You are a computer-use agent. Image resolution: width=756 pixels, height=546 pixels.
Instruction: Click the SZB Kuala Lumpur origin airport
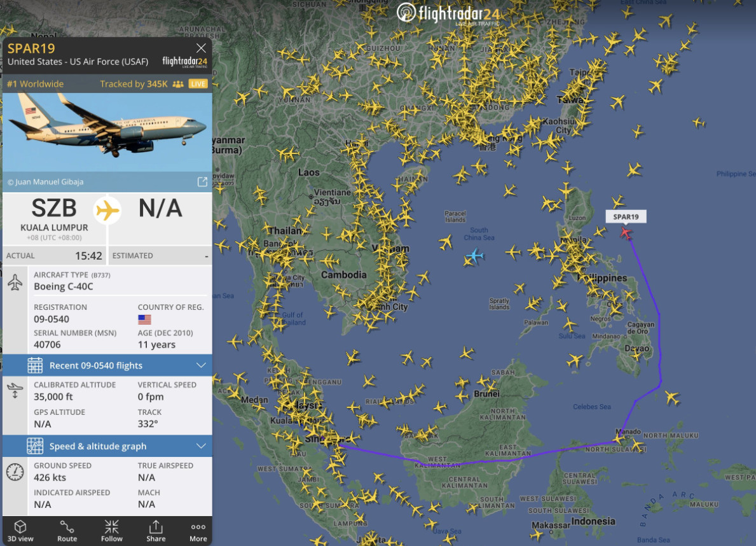click(54, 218)
